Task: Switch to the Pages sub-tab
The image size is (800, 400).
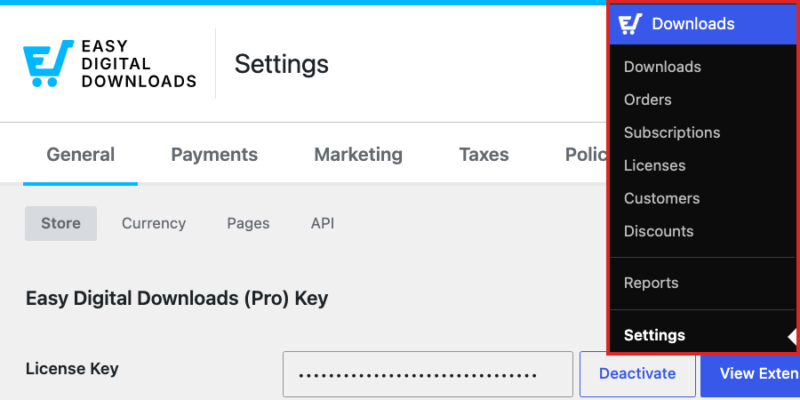Action: pos(248,223)
